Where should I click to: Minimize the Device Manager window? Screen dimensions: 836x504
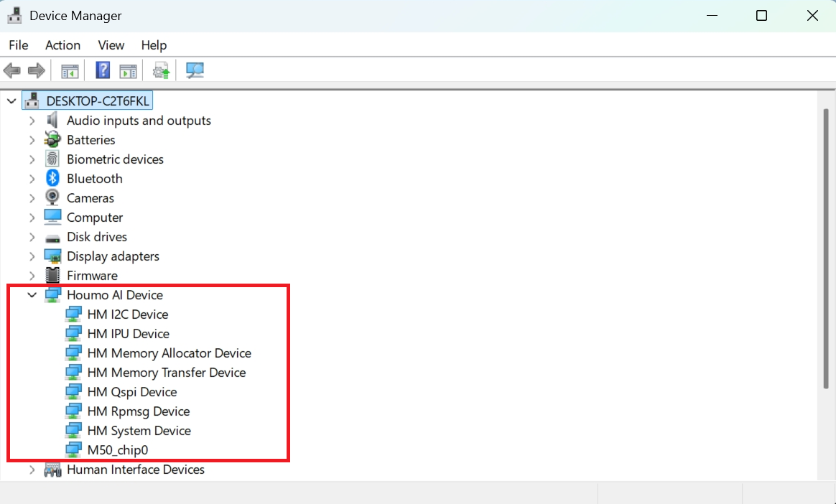tap(712, 16)
